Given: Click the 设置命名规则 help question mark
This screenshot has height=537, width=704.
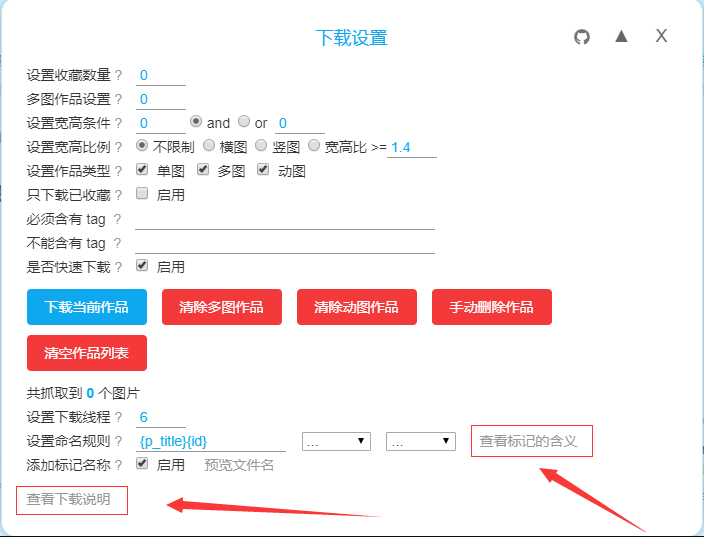Looking at the screenshot, I should coord(118,441).
